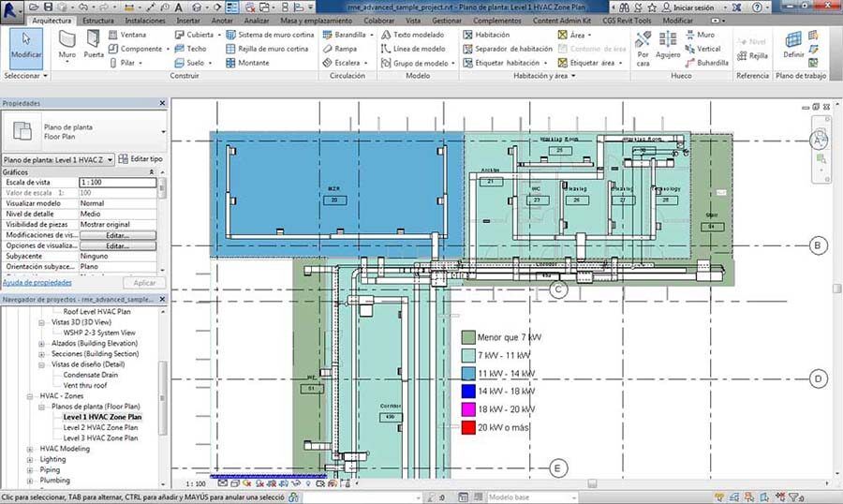
Task: Click the Muro wall tool
Action: point(67,44)
